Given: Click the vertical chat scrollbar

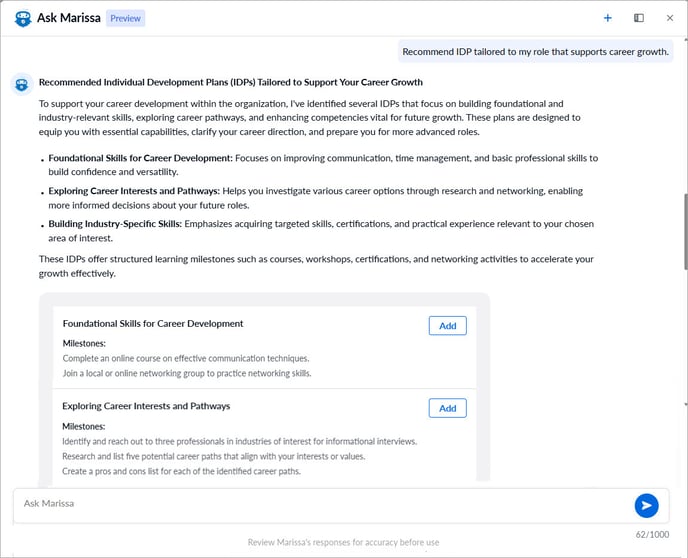Looking at the screenshot, I should point(684,230).
